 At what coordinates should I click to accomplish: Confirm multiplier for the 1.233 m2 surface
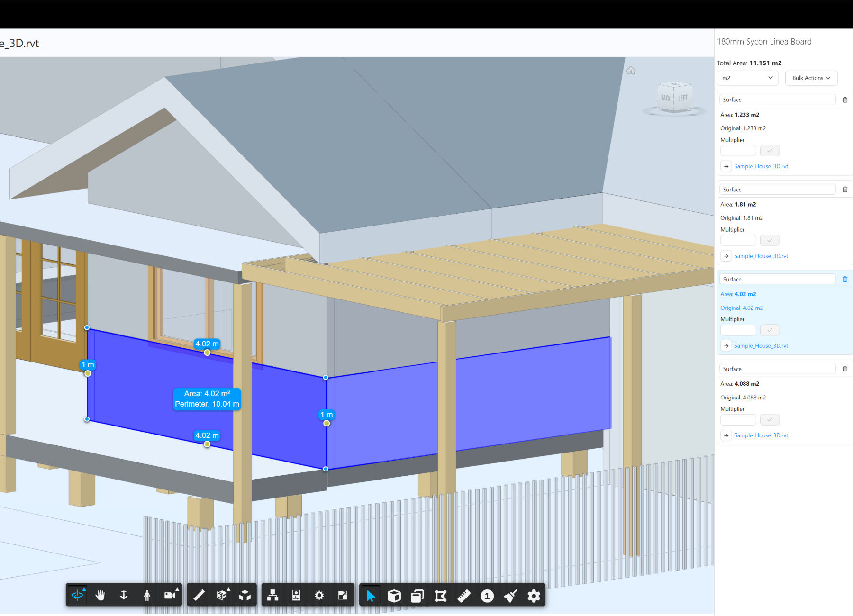770,150
